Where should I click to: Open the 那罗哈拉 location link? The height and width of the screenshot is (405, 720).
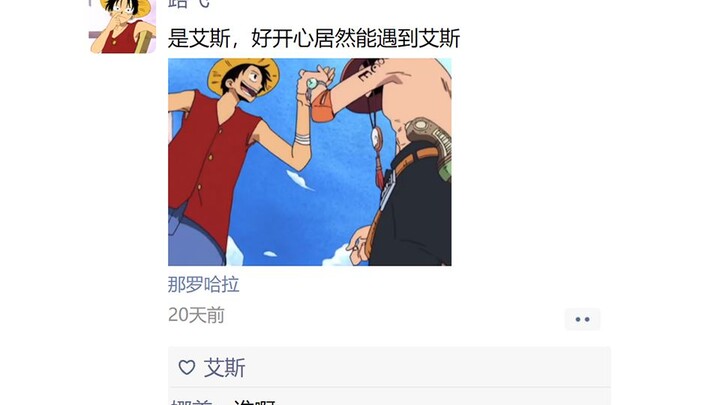point(203,285)
